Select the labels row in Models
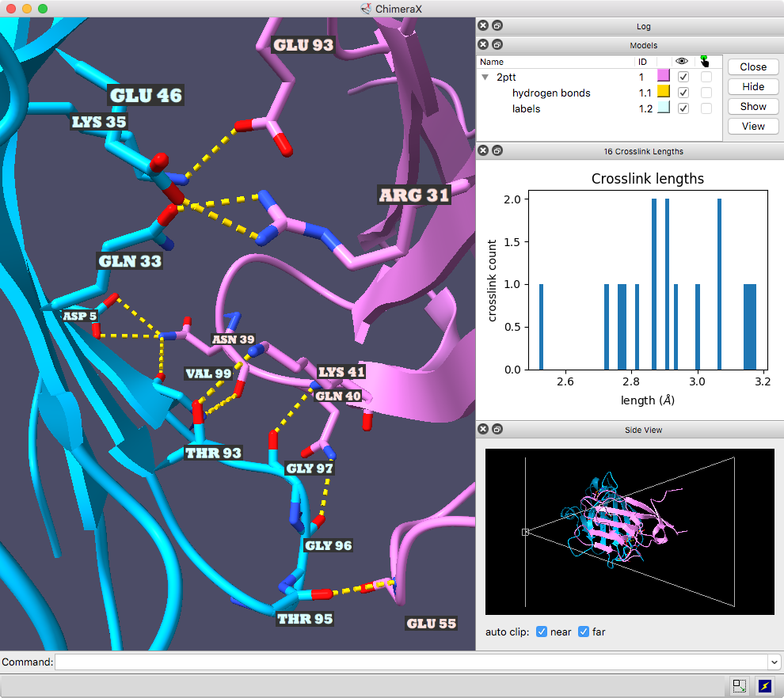Viewport: 784px width, 698px height. (x=527, y=108)
